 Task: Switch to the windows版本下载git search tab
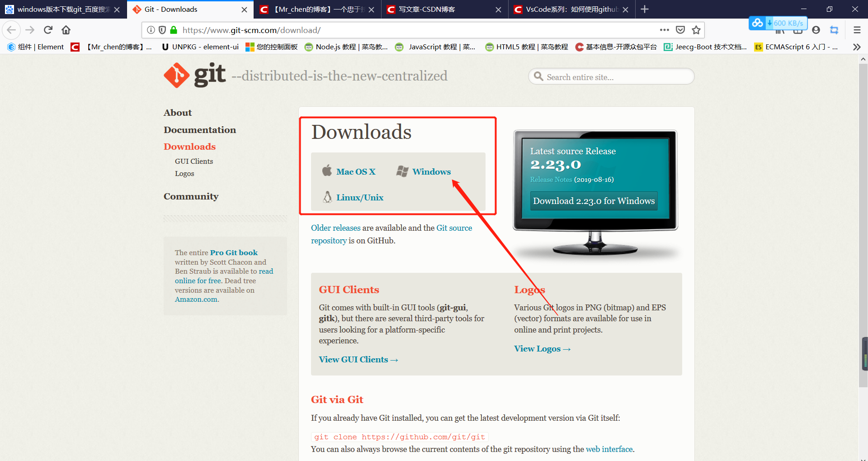pyautogui.click(x=59, y=9)
